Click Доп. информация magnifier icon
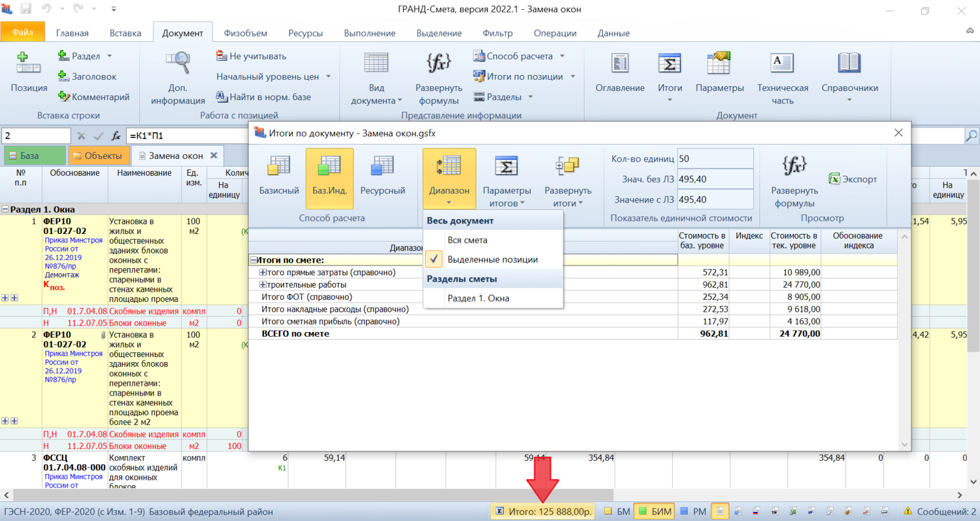 [x=178, y=64]
